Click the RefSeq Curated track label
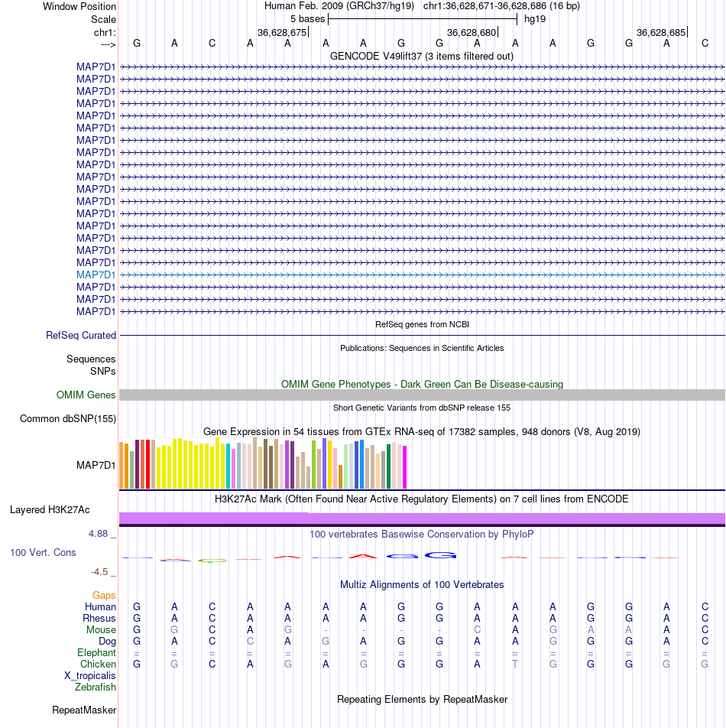The width and height of the screenshot is (726, 728). [x=81, y=335]
